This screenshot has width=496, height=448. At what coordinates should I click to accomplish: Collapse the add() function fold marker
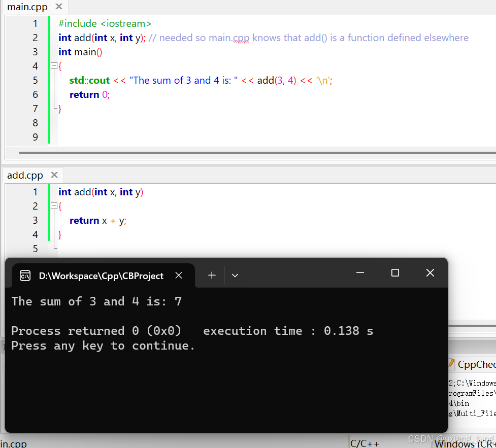[x=54, y=206]
